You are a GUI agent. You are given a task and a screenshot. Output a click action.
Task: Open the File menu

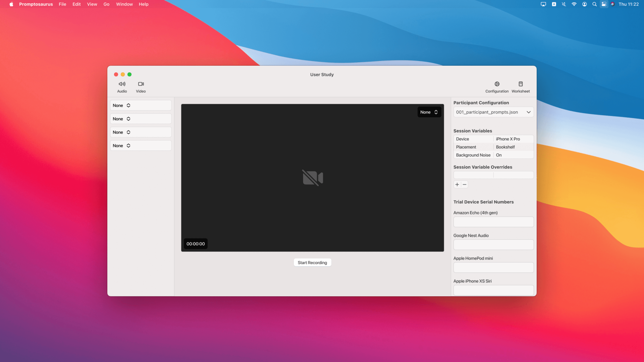(x=63, y=4)
